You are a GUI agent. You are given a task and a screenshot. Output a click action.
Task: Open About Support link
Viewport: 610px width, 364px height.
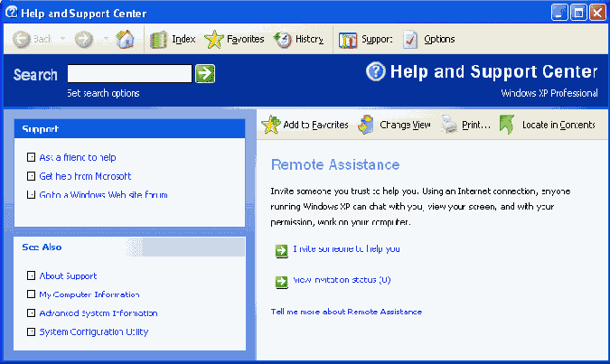click(68, 276)
